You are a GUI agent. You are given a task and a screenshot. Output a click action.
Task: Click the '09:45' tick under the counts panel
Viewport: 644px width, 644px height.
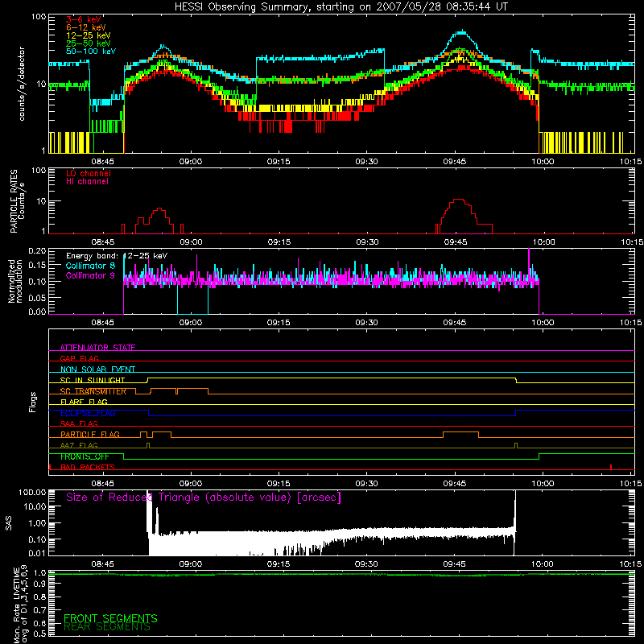(x=455, y=162)
